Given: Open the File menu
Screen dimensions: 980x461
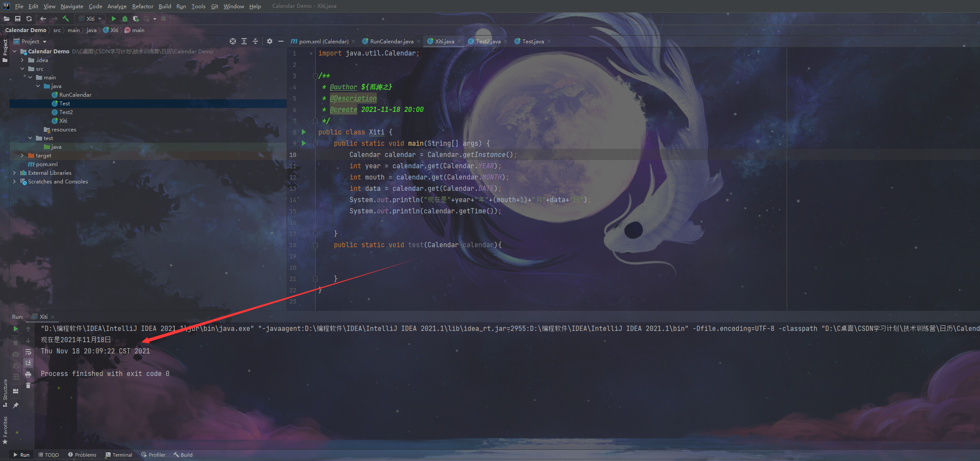Looking at the screenshot, I should (19, 6).
